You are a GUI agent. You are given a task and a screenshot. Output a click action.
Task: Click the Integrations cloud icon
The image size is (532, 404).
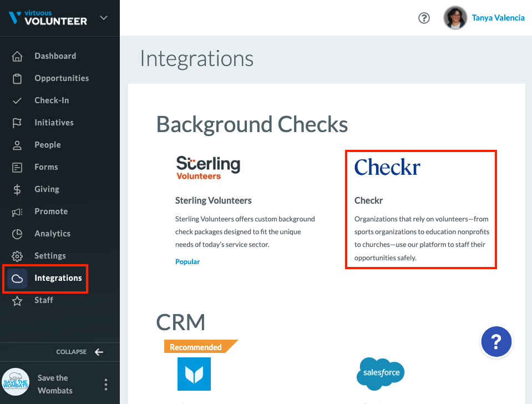click(17, 279)
